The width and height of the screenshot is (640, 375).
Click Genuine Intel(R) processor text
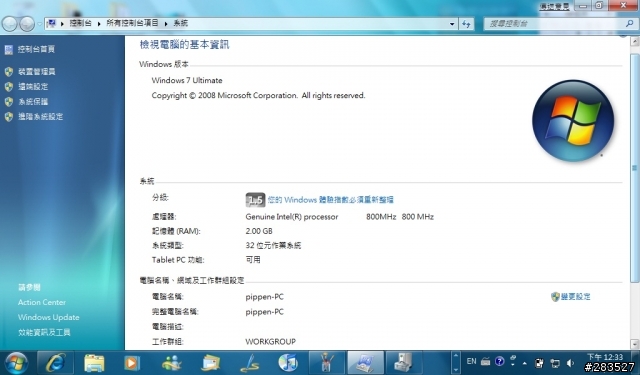point(292,217)
